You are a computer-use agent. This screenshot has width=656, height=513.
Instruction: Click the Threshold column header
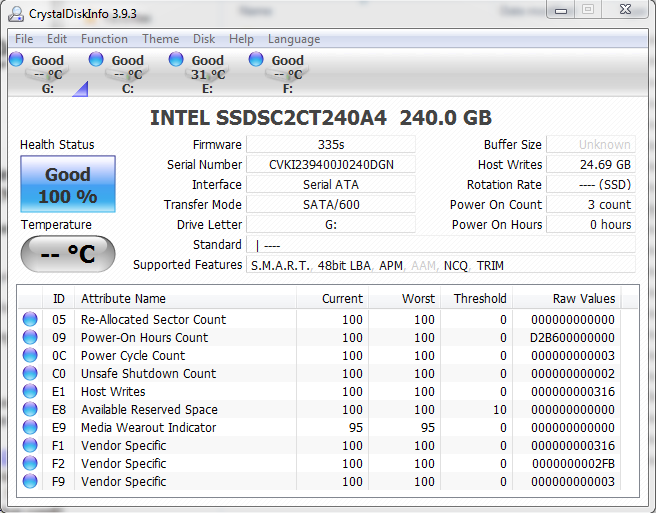coord(480,298)
